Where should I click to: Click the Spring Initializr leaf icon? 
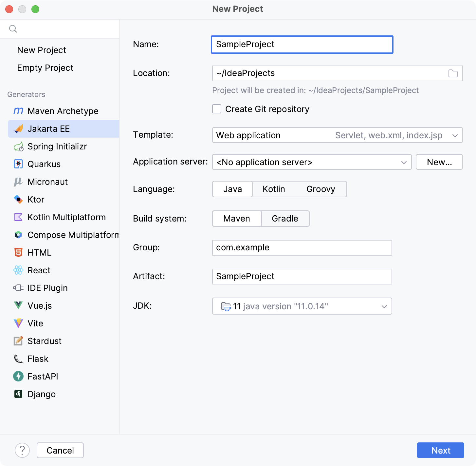coord(18,146)
